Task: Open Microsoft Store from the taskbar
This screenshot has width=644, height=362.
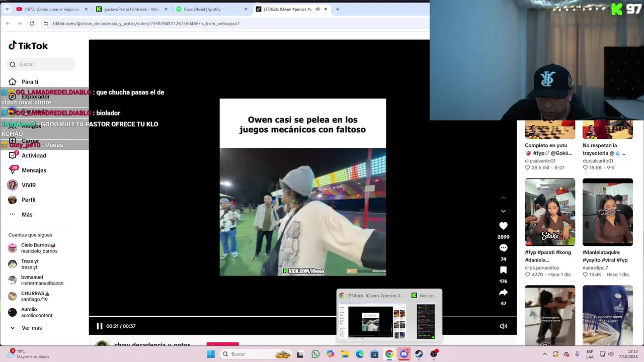Action: click(374, 354)
